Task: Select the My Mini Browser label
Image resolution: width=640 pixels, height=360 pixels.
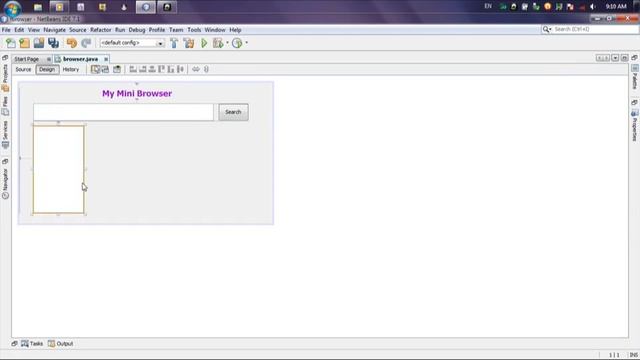Action: [x=137, y=93]
